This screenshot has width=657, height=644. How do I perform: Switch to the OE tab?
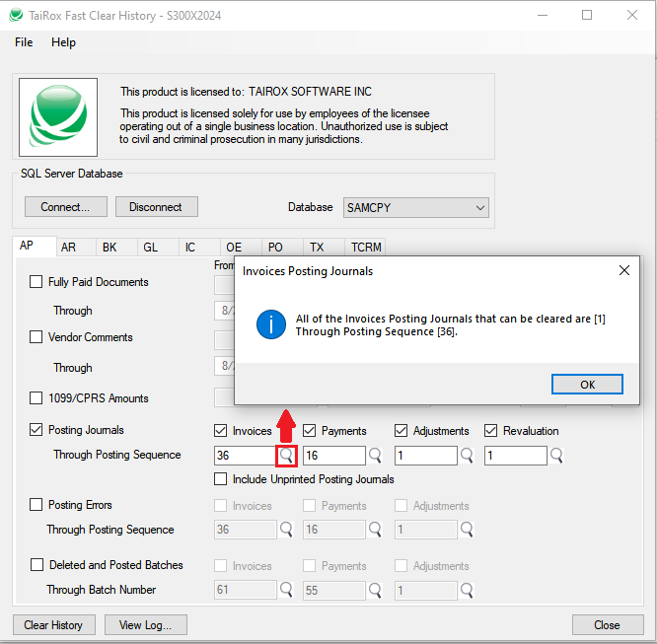242,248
